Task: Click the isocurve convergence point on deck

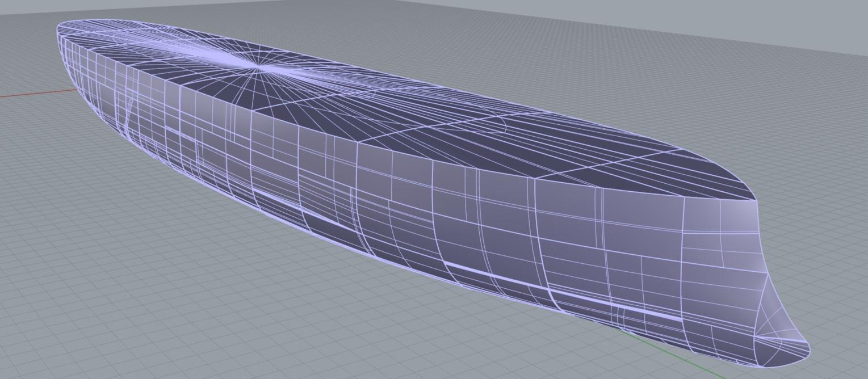Action: (257, 69)
